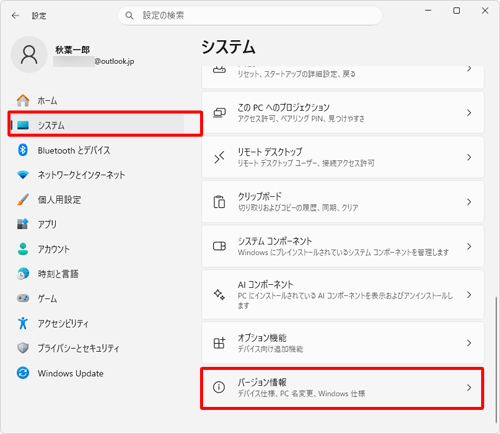Click the accessibility figure icon
The image size is (500, 434).
tap(23, 323)
